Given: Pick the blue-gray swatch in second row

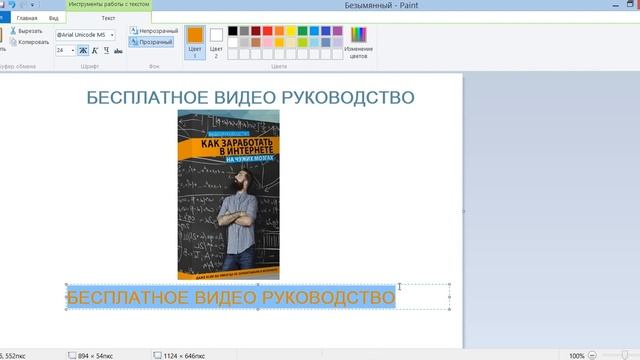Looking at the screenshot, I should pos(326,42).
